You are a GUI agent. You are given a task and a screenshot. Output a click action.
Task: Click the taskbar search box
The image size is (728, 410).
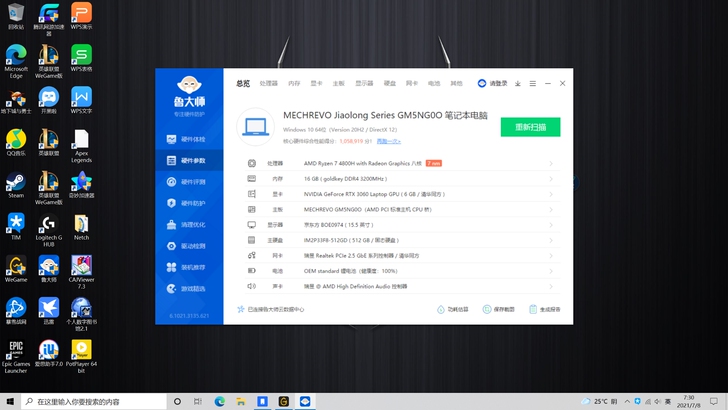[x=94, y=402]
